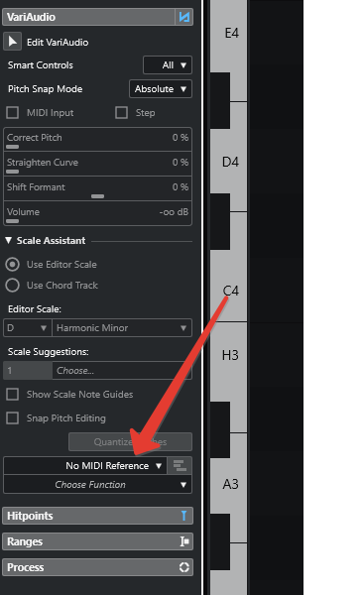364x595 pixels.
Task: Activate the Edit VariAudio arrow tool
Action: point(13,42)
